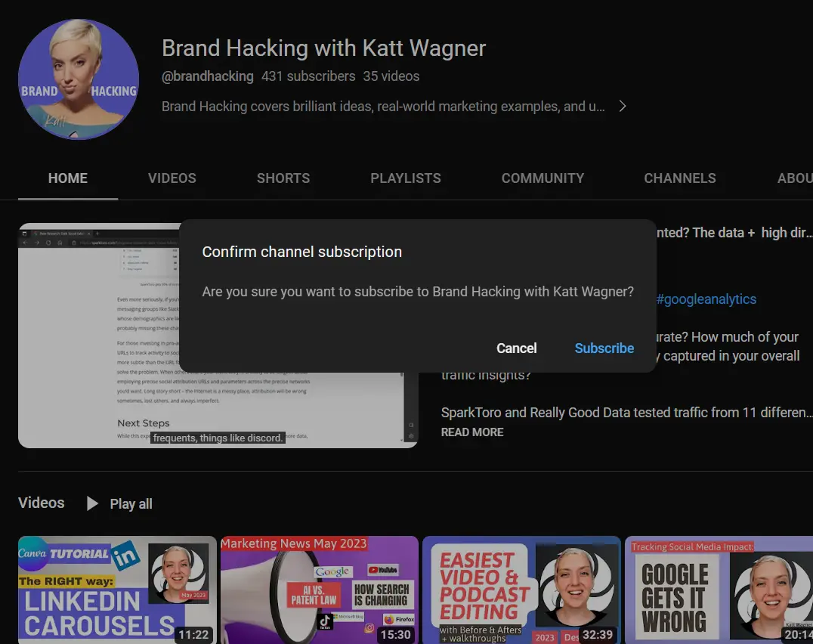Click the 11:22 duration badge

click(193, 635)
